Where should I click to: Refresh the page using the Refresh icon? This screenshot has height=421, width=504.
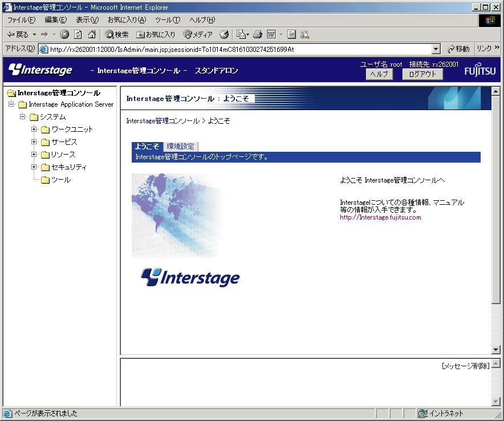(78, 34)
